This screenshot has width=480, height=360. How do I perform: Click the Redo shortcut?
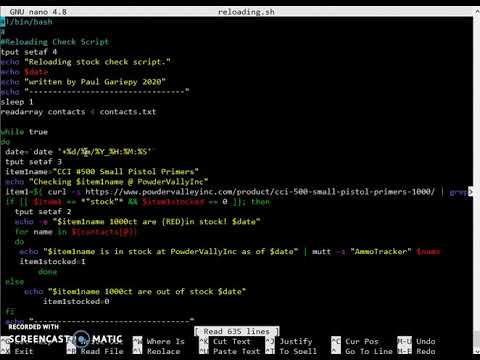click(416, 351)
